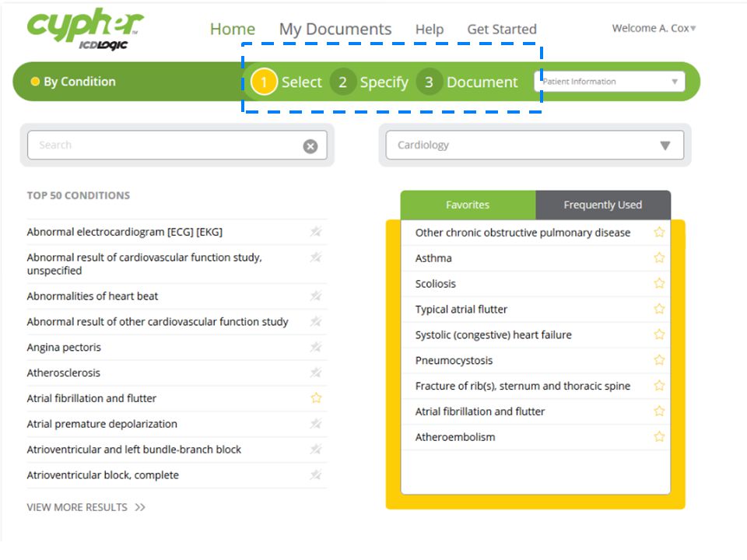Click the By Condition mode label

[79, 82]
